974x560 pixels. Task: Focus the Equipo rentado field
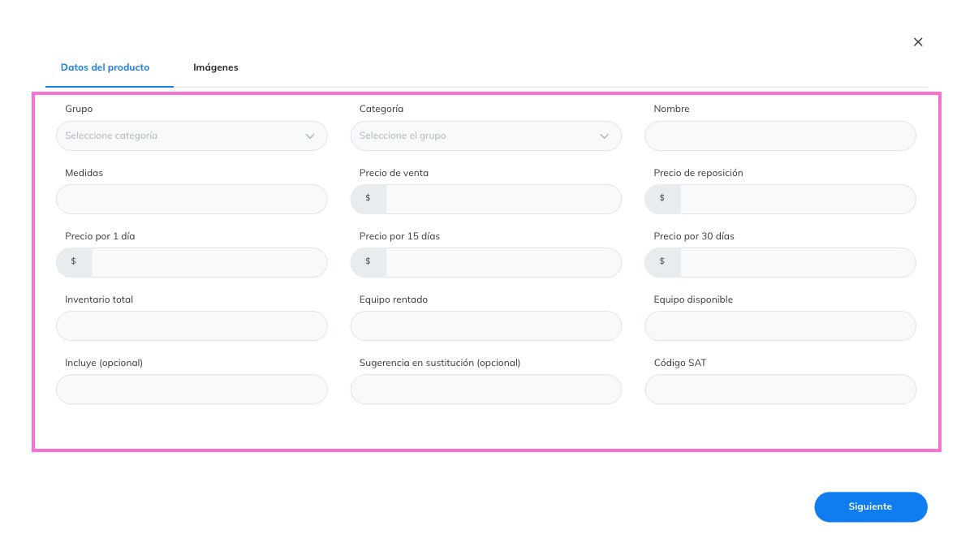[x=486, y=325]
